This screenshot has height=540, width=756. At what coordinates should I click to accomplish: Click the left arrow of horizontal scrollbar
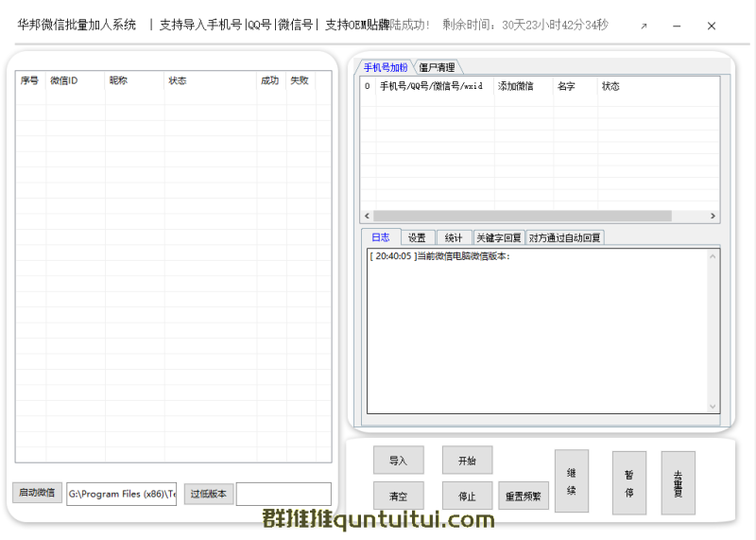367,217
